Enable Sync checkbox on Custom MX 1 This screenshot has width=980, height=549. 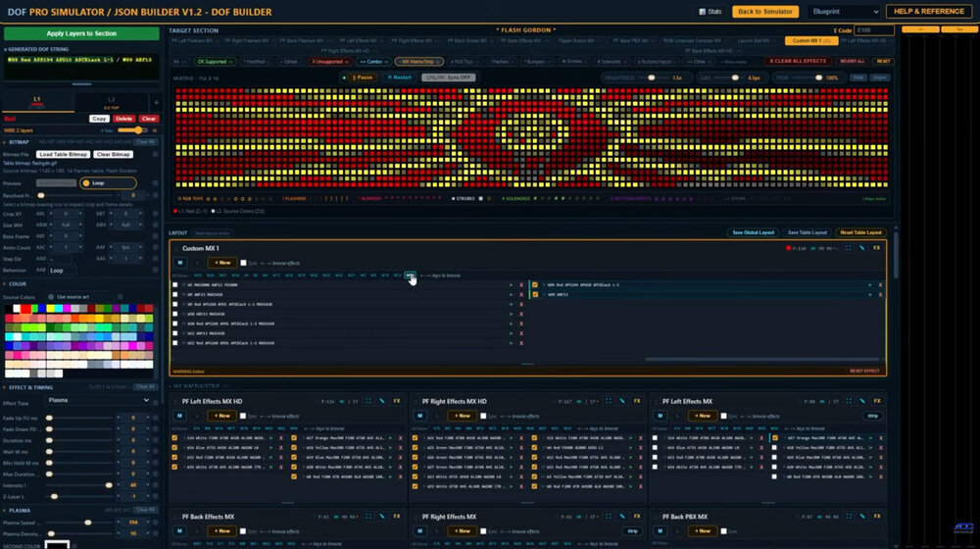point(244,264)
